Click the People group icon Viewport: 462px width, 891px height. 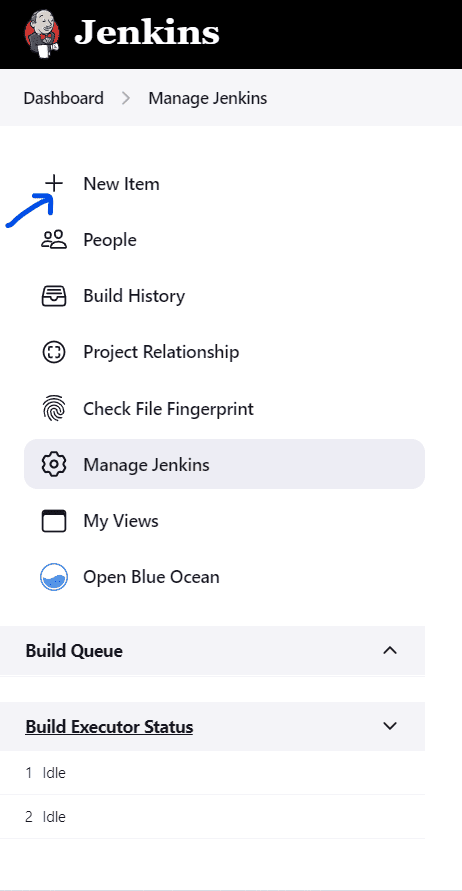click(54, 240)
